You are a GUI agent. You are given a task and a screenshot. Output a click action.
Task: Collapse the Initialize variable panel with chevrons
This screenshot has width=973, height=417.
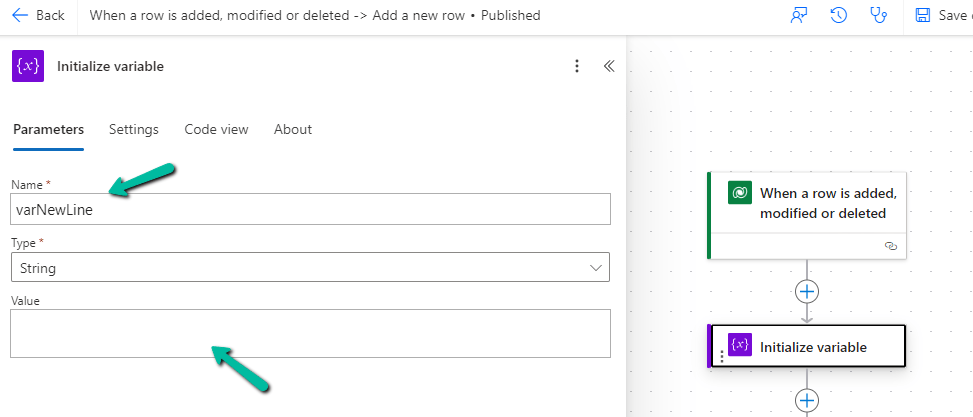tap(609, 66)
